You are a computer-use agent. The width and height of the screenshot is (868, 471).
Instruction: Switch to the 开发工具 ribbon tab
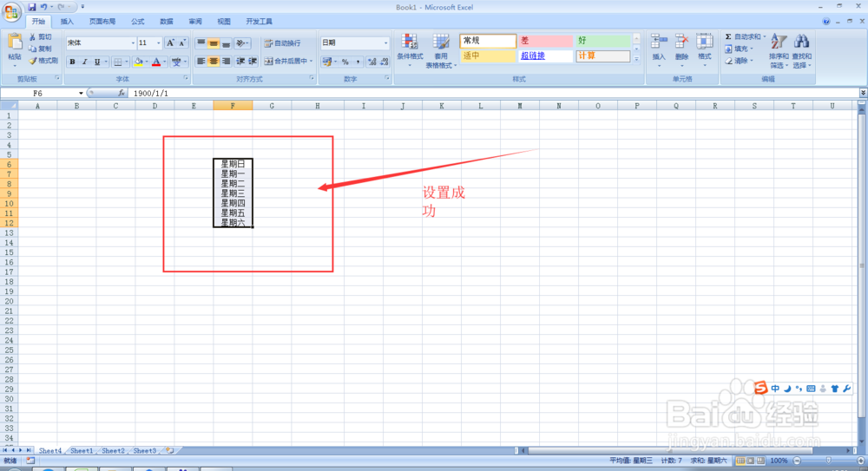click(259, 22)
